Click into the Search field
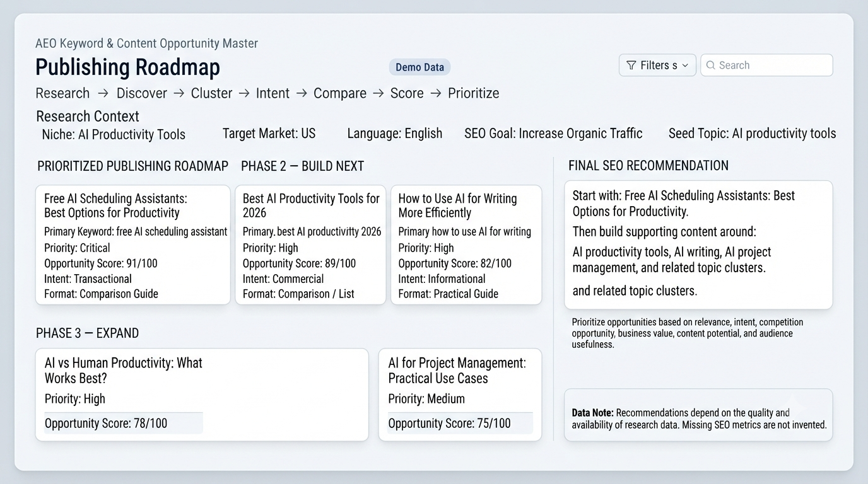The image size is (868, 484). click(766, 65)
